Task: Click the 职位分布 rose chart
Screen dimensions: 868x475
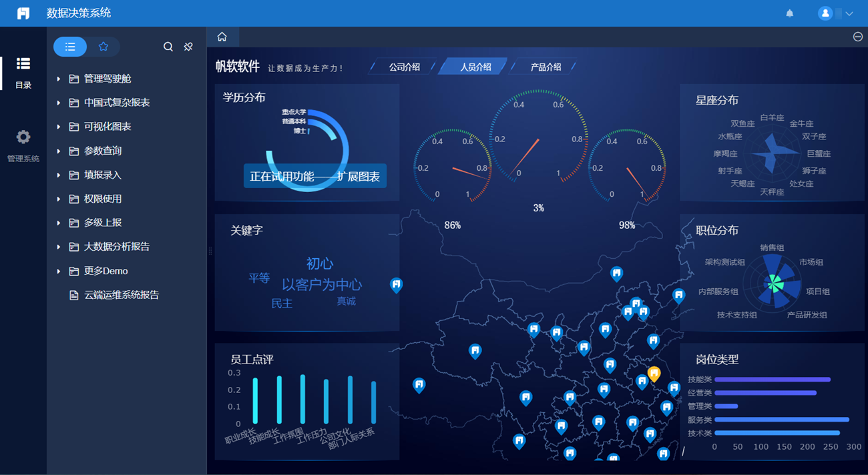Action: (x=773, y=284)
